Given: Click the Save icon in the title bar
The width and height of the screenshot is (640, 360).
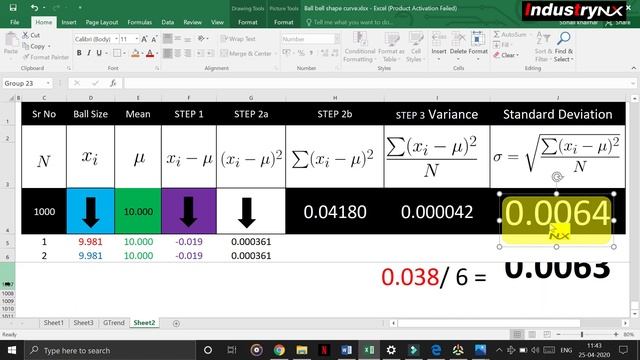Looking at the screenshot, I should pos(13,8).
